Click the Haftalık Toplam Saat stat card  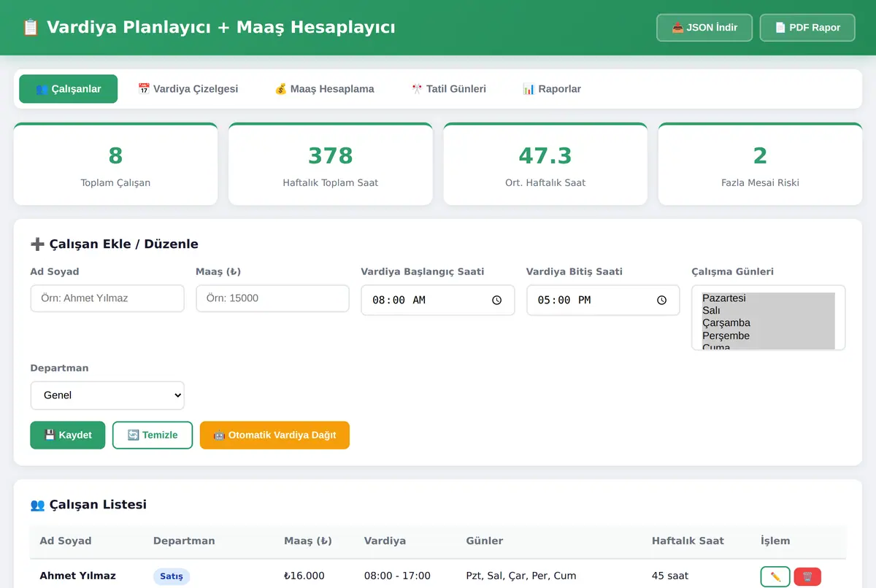pyautogui.click(x=331, y=164)
